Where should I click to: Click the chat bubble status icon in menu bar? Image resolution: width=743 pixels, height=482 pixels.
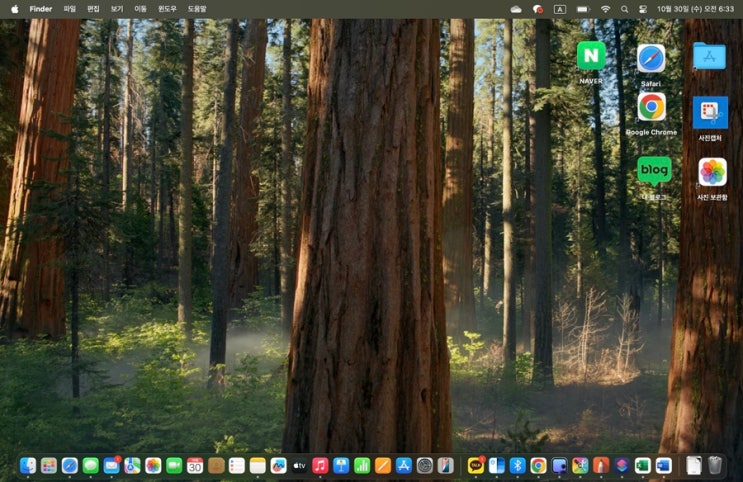(x=538, y=9)
